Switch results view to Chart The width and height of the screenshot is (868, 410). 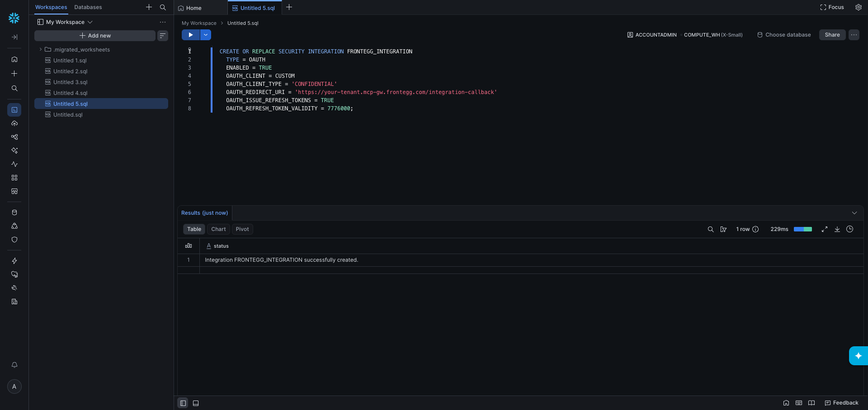[x=218, y=229]
